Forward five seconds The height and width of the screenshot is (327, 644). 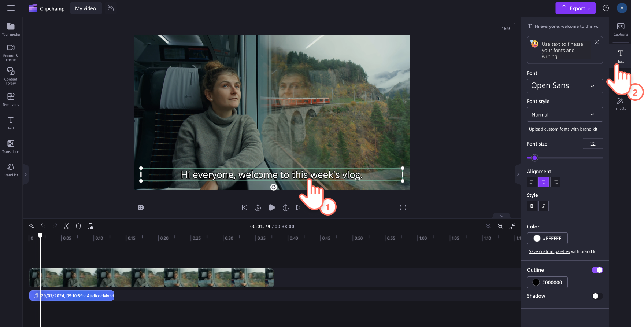(286, 207)
